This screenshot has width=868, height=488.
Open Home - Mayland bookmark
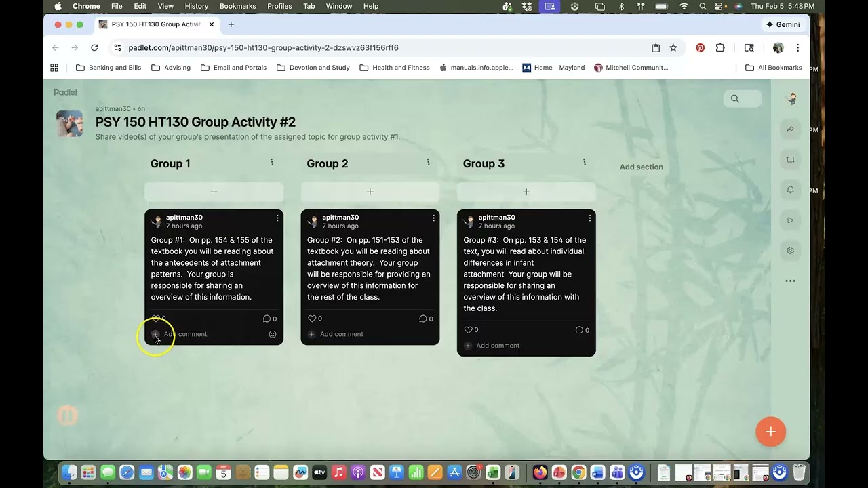pyautogui.click(x=553, y=68)
